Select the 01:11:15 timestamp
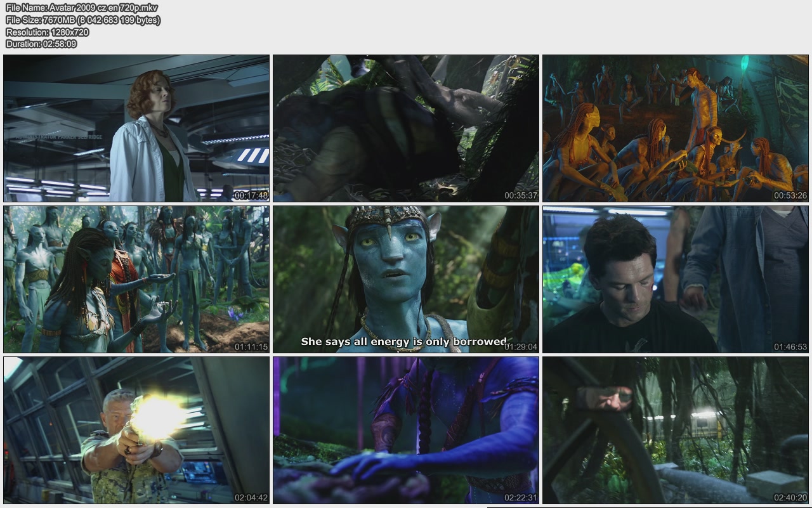The width and height of the screenshot is (812, 508). 251,347
